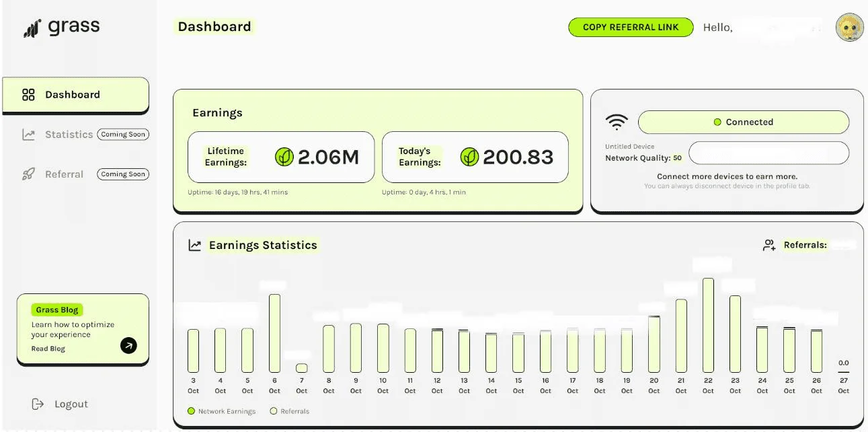
Task: Click the 21 Oct earnings bar
Action: [x=681, y=336]
